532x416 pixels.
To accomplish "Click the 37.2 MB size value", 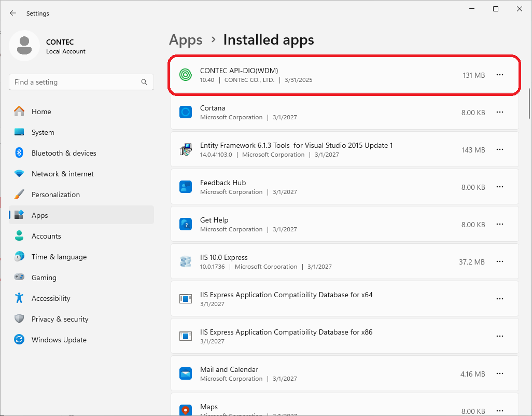I will [472, 262].
